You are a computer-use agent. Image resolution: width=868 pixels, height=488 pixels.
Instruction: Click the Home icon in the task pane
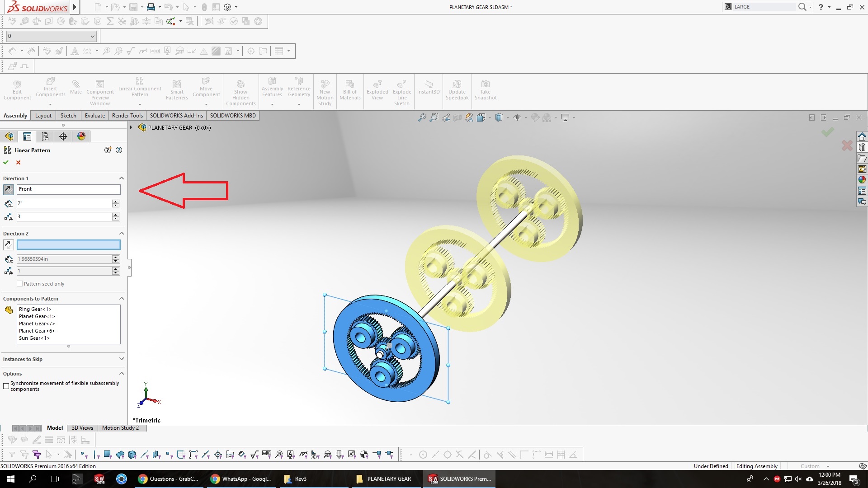click(862, 137)
